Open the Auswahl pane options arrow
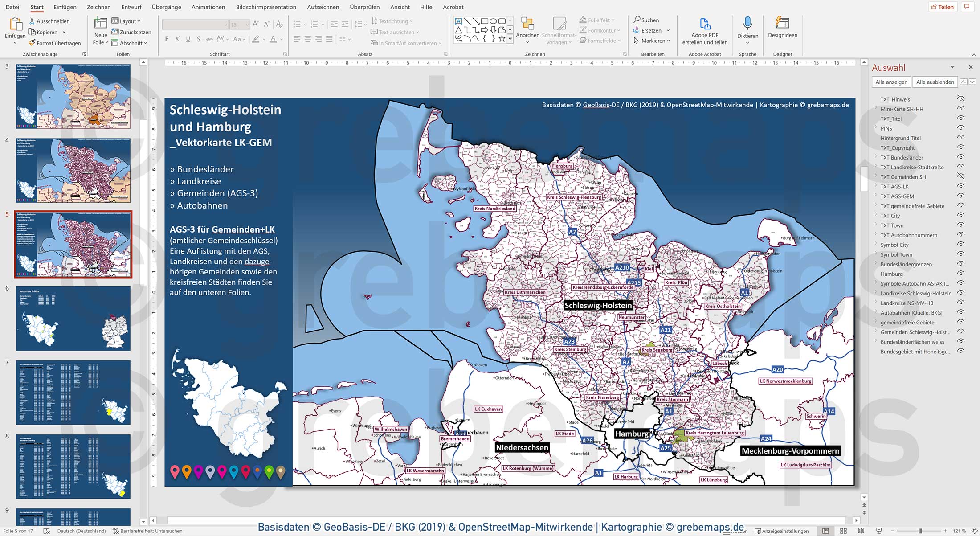Screen dimensions: 980x536 coord(952,67)
